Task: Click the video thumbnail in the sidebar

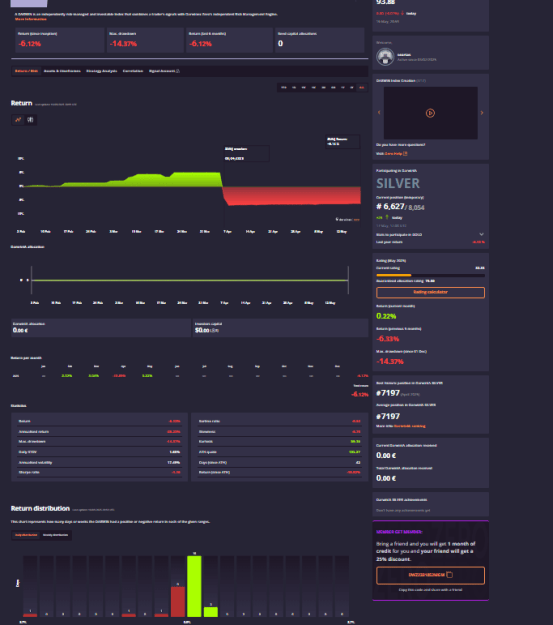Action: (x=430, y=113)
